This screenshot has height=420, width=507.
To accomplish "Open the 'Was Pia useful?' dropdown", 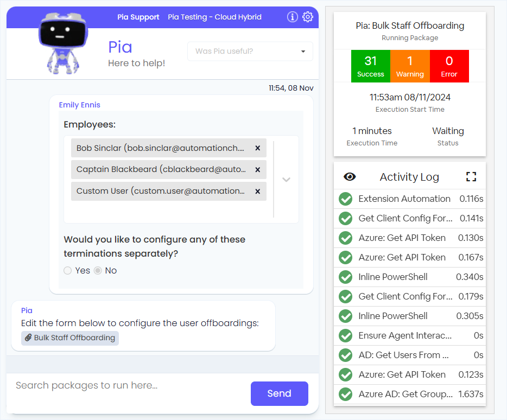I will coord(250,51).
